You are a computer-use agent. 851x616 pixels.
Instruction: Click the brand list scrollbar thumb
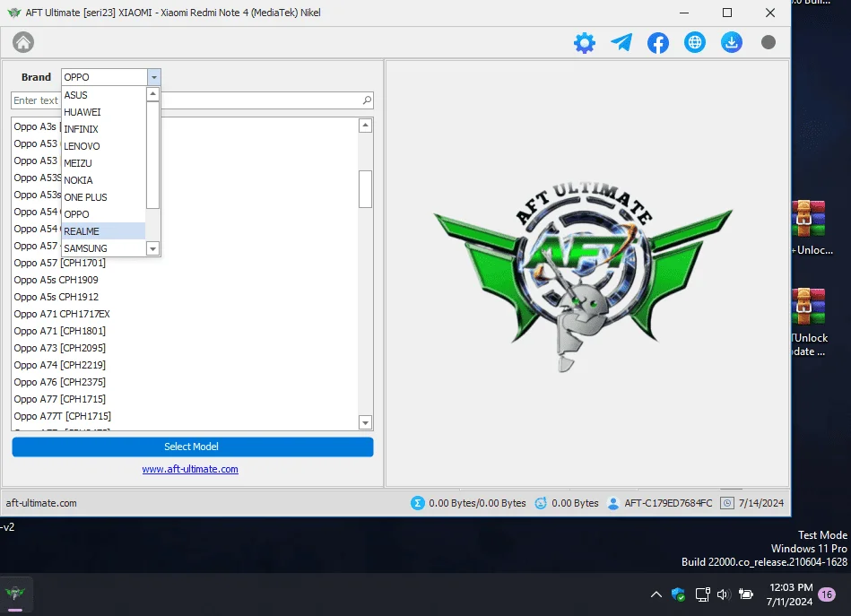pyautogui.click(x=153, y=155)
